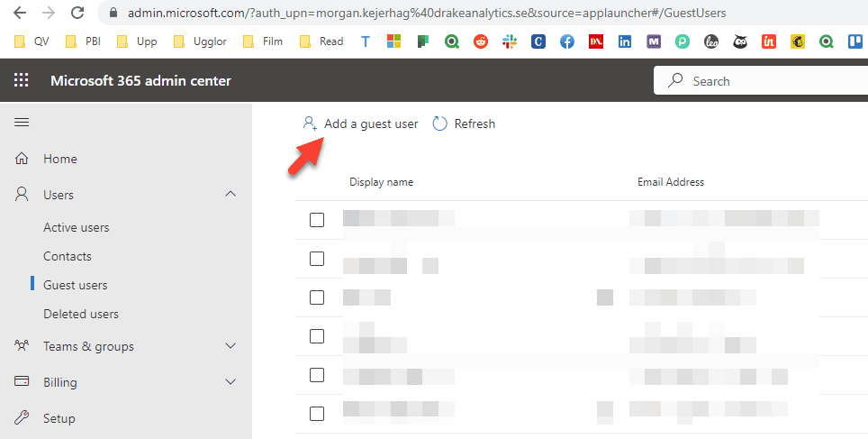Image resolution: width=868 pixels, height=439 pixels.
Task: Open the Qlik bookmark beside the Trello icon
Action: (x=827, y=41)
